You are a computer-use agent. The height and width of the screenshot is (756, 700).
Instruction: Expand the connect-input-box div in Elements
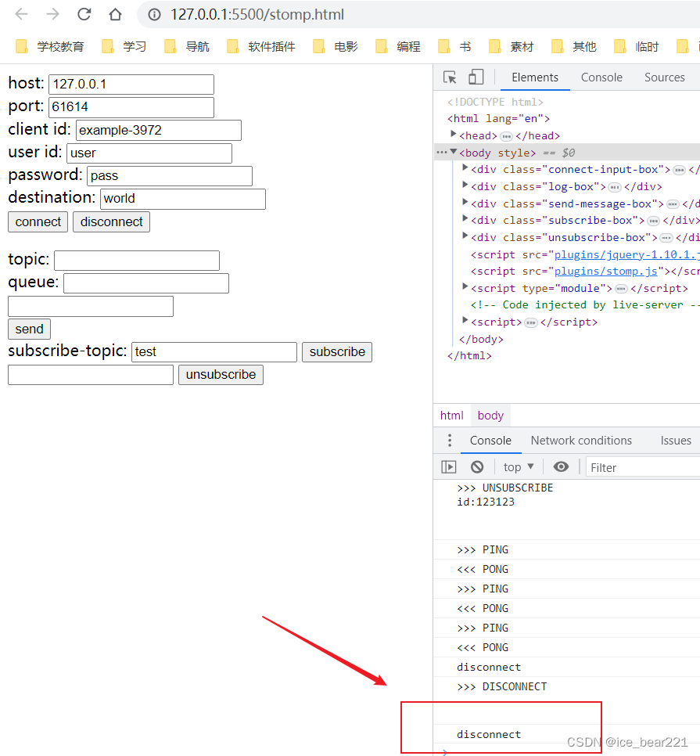465,169
